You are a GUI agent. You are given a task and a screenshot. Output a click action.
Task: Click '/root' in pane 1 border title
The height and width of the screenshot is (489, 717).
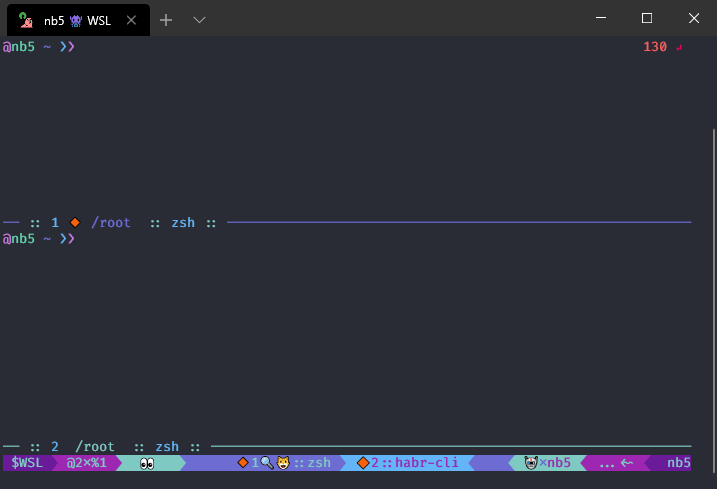[111, 223]
